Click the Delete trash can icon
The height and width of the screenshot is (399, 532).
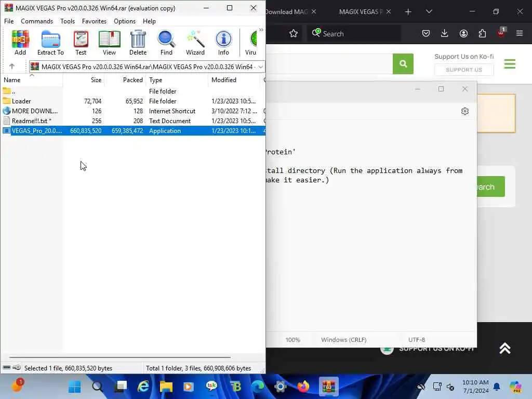pos(138,43)
